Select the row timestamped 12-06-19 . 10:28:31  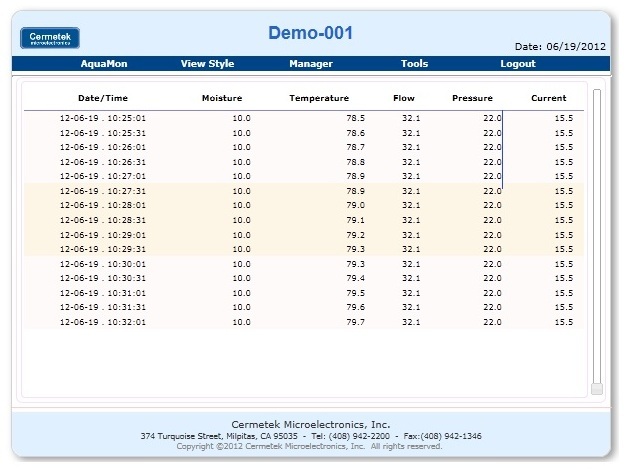(x=304, y=221)
